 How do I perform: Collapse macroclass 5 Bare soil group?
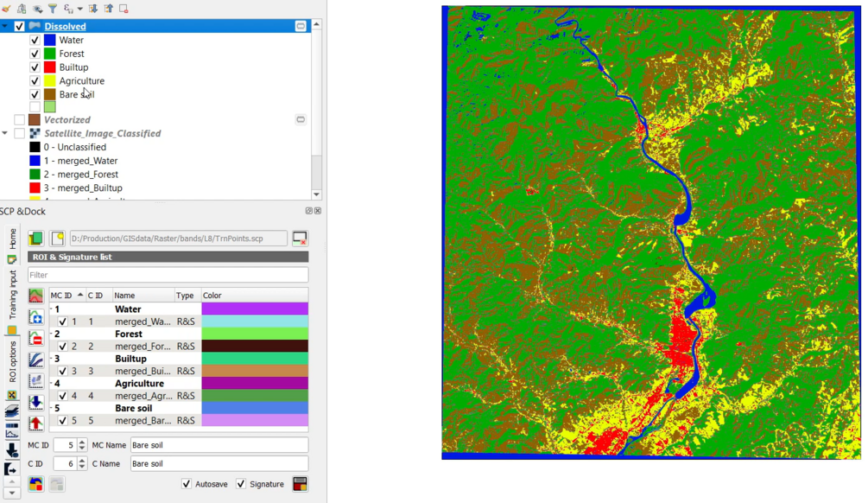click(x=52, y=408)
